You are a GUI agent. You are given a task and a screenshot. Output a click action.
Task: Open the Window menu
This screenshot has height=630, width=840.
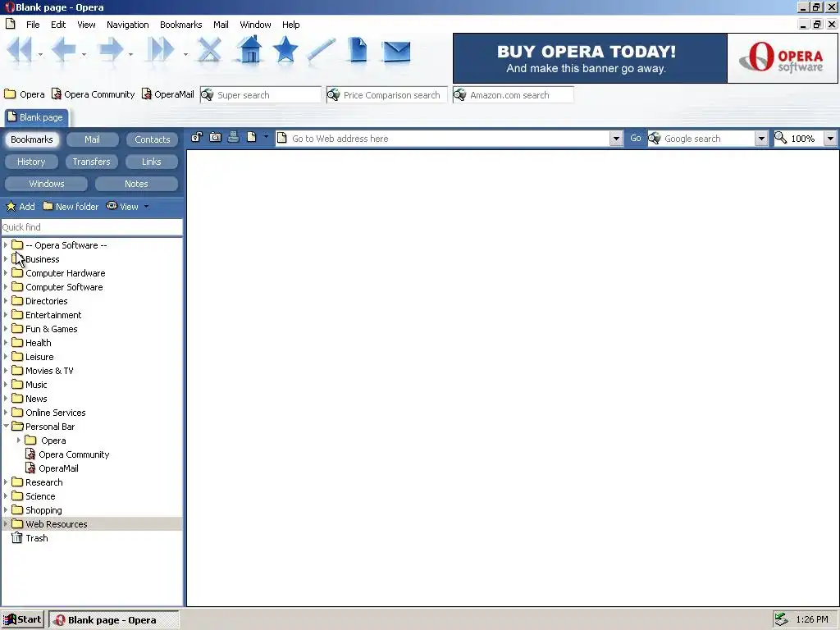pyautogui.click(x=255, y=25)
